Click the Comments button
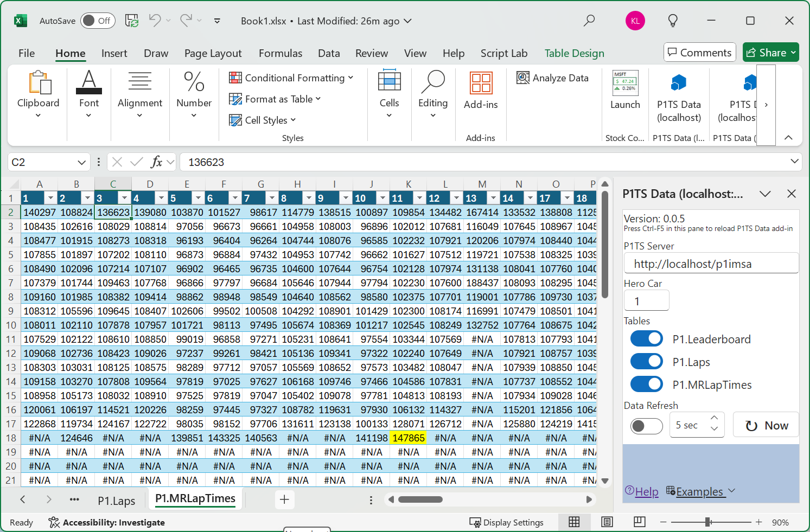Screen dimensions: 810x532 coord(699,53)
